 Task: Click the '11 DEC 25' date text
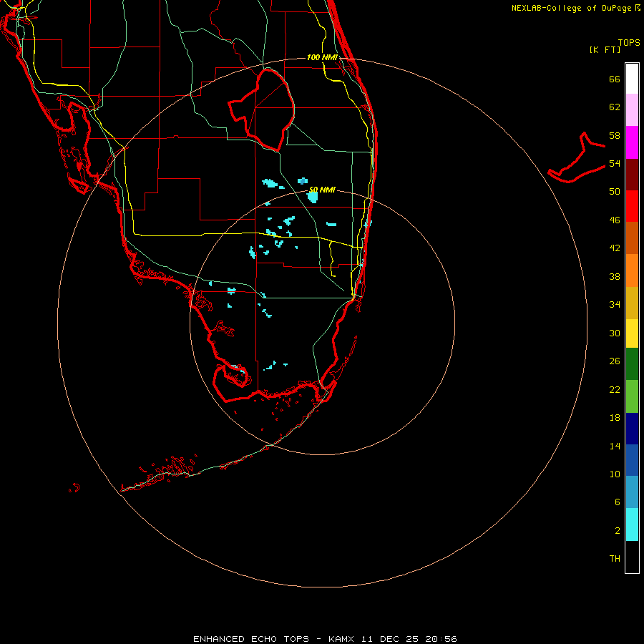click(390, 639)
